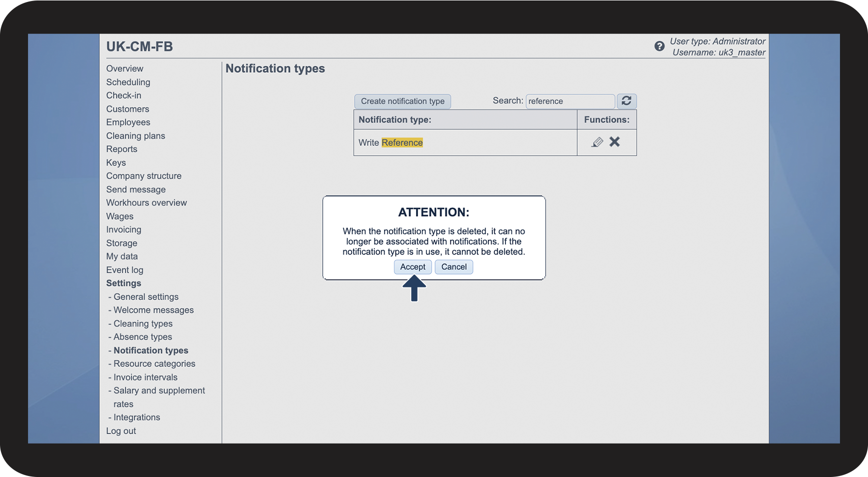The height and width of the screenshot is (477, 868).
Task: Select Workhours overview in sidebar
Action: click(146, 203)
